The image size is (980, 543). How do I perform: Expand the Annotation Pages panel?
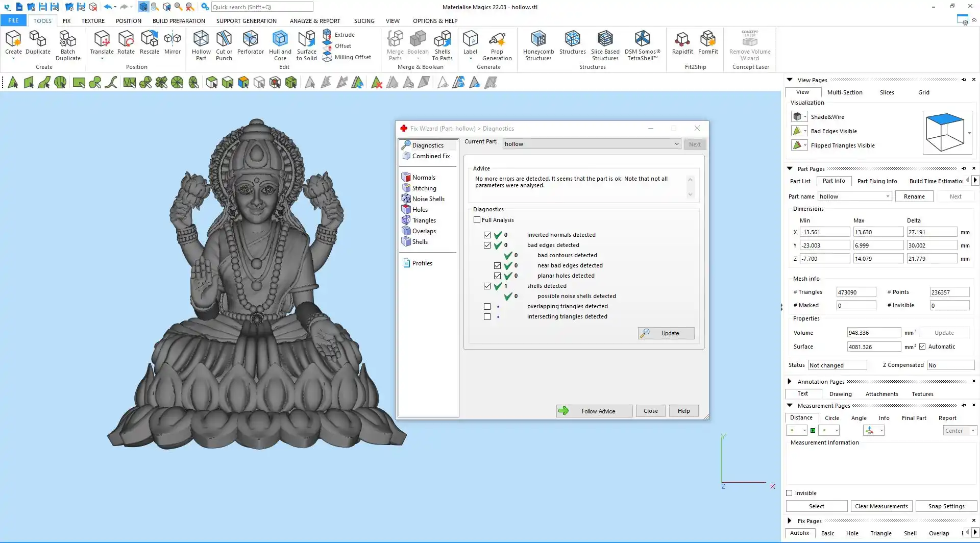[790, 382]
